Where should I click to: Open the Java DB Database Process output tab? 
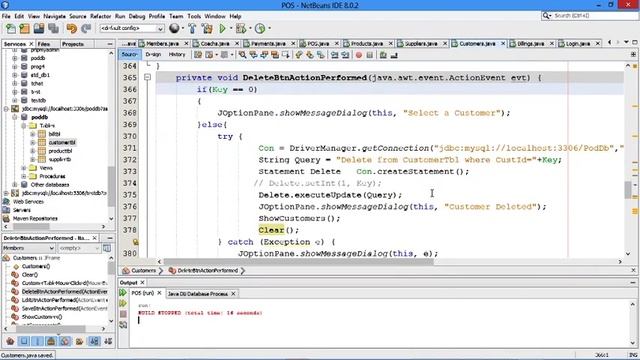[198, 293]
